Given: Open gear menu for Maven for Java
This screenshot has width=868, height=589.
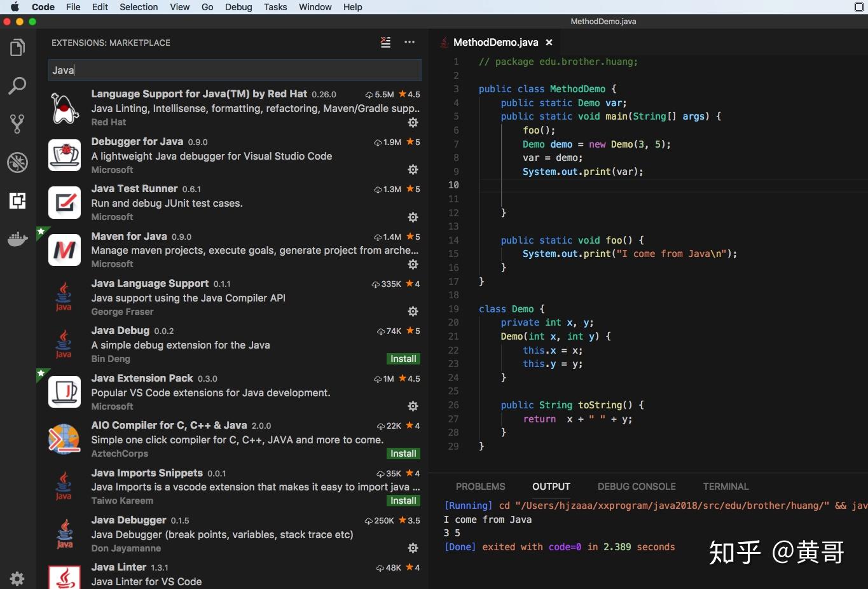Looking at the screenshot, I should [x=413, y=264].
